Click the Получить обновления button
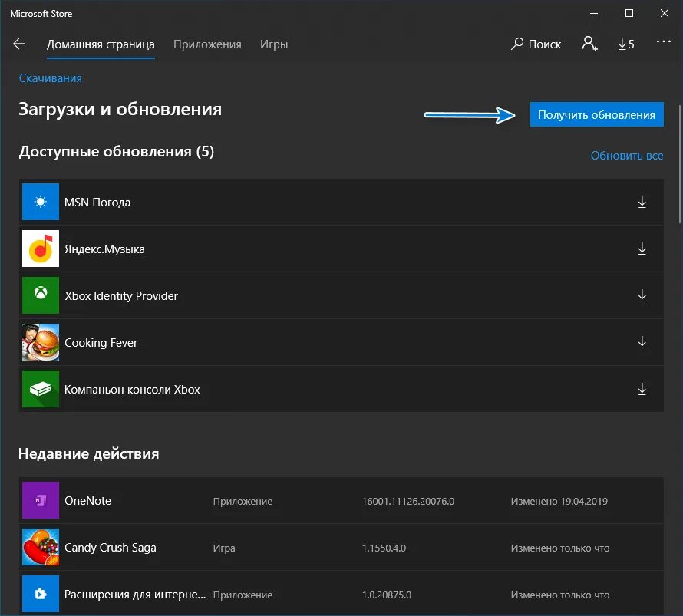This screenshot has height=616, width=683. pyautogui.click(x=597, y=114)
